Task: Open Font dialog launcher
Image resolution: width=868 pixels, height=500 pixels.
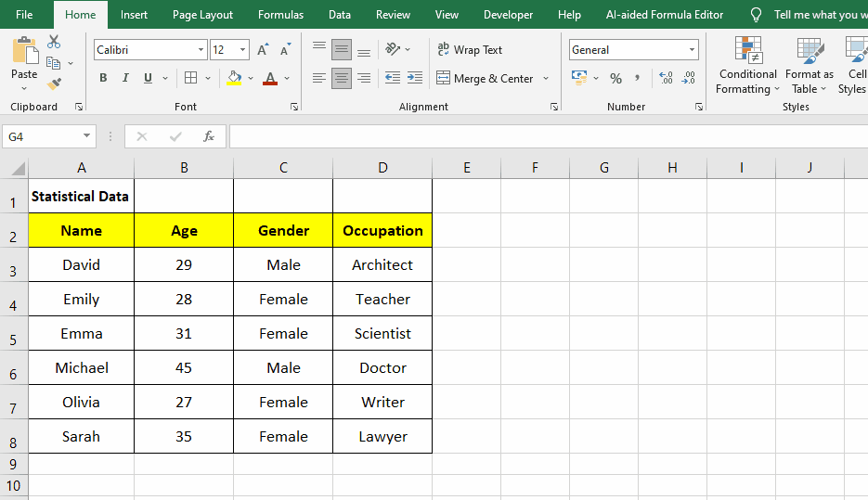Action: [294, 107]
